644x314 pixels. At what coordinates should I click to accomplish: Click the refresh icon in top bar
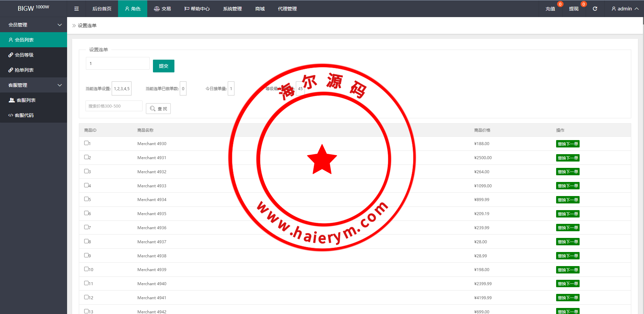pos(595,9)
